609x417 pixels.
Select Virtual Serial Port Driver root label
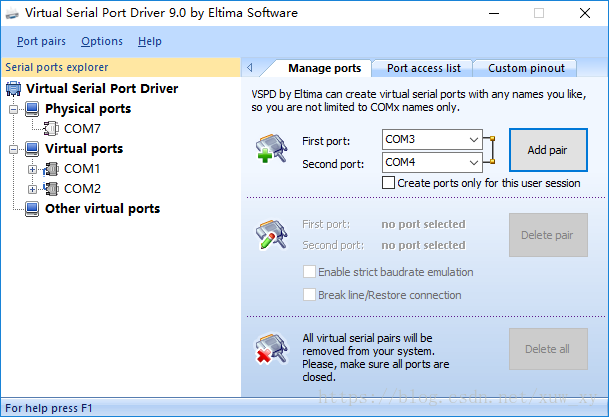pyautogui.click(x=102, y=89)
